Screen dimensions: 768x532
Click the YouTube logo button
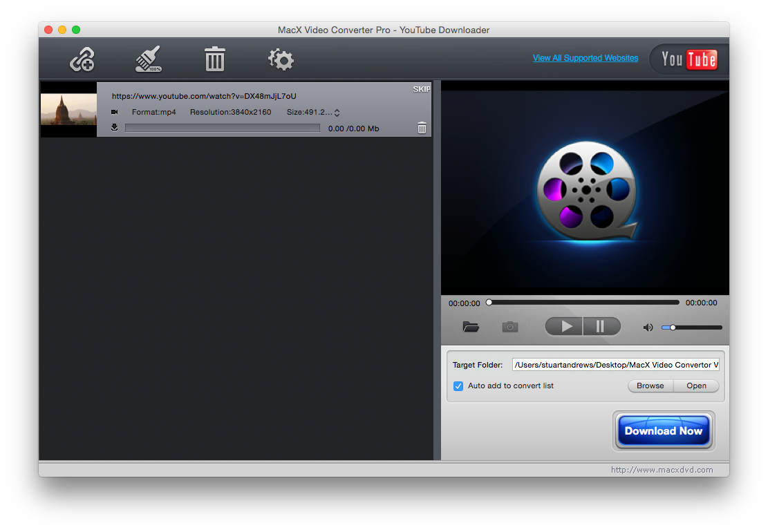point(689,59)
